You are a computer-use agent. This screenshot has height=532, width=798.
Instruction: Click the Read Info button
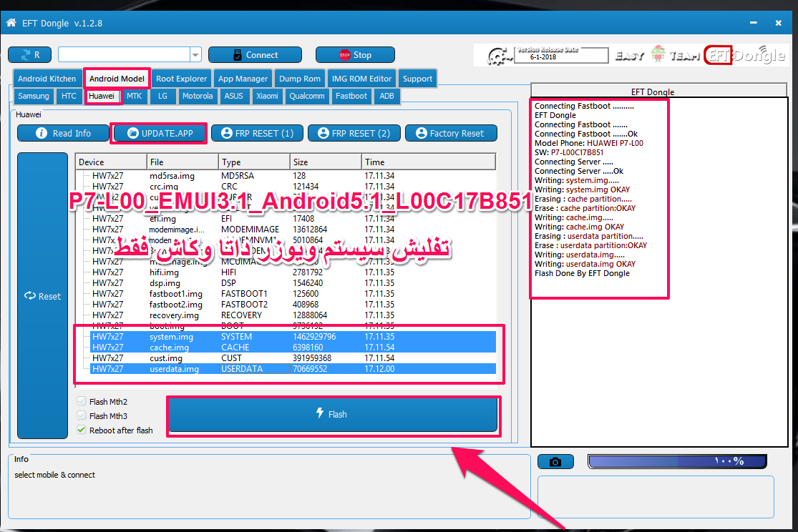pyautogui.click(x=63, y=133)
